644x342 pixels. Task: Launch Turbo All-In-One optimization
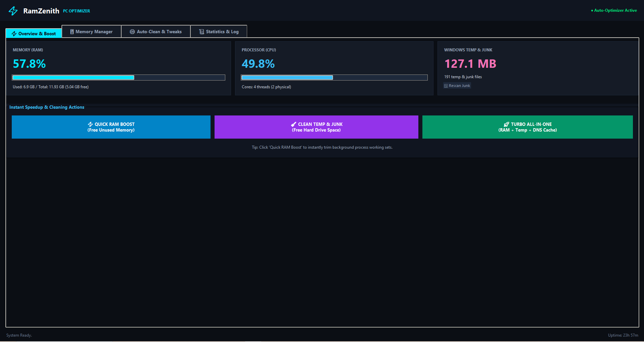527,127
